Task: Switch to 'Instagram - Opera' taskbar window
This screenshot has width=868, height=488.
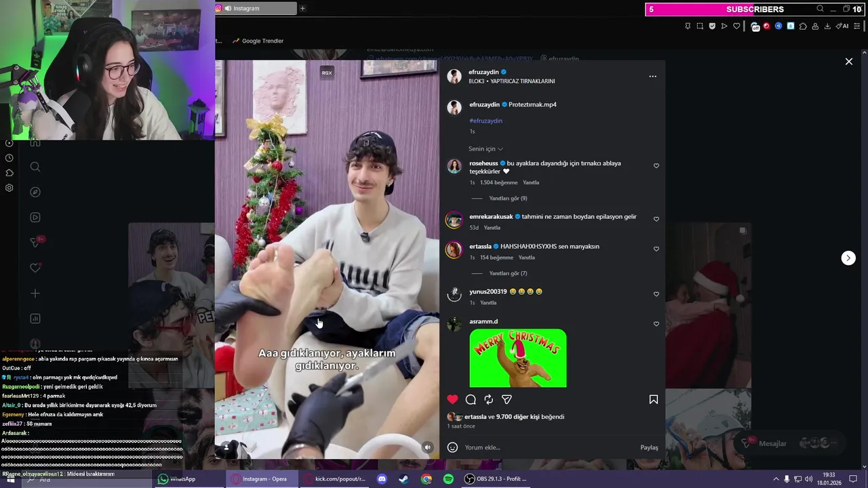Action: (x=262, y=479)
